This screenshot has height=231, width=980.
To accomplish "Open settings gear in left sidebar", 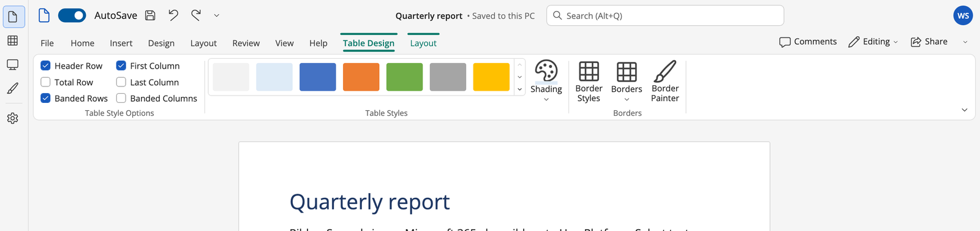I will [12, 118].
